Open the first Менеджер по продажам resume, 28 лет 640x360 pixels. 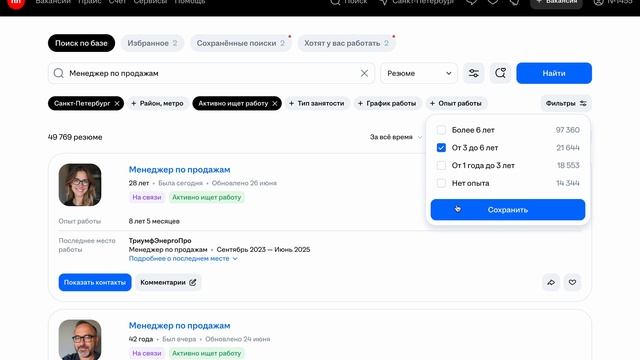click(x=180, y=169)
